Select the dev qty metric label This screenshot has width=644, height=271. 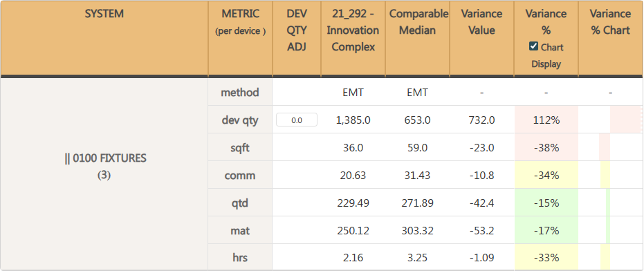tap(240, 120)
